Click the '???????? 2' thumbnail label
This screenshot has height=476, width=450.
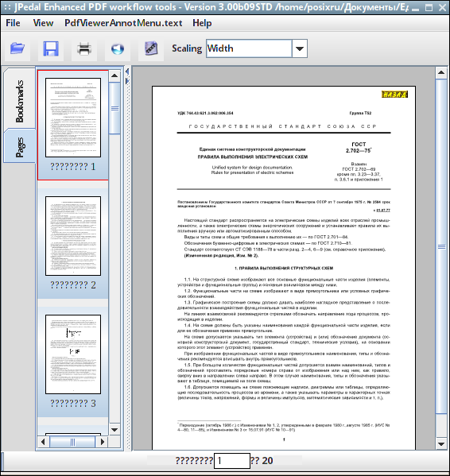(x=73, y=284)
